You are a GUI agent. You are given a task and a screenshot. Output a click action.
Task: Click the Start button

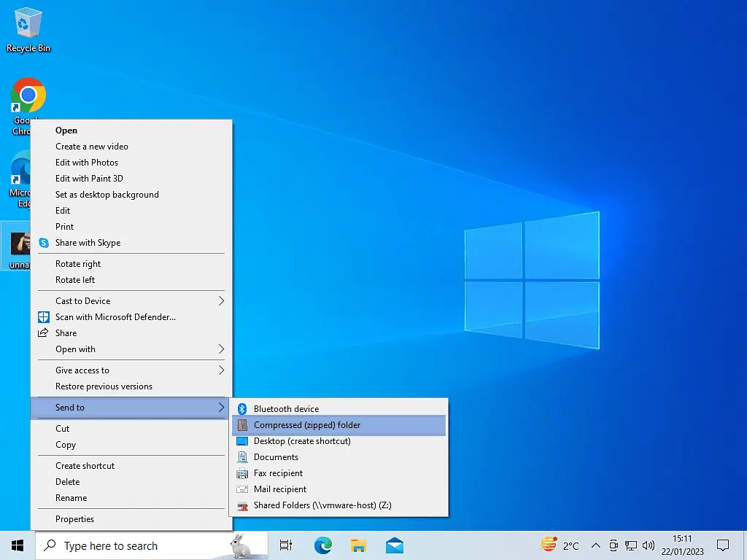16,545
